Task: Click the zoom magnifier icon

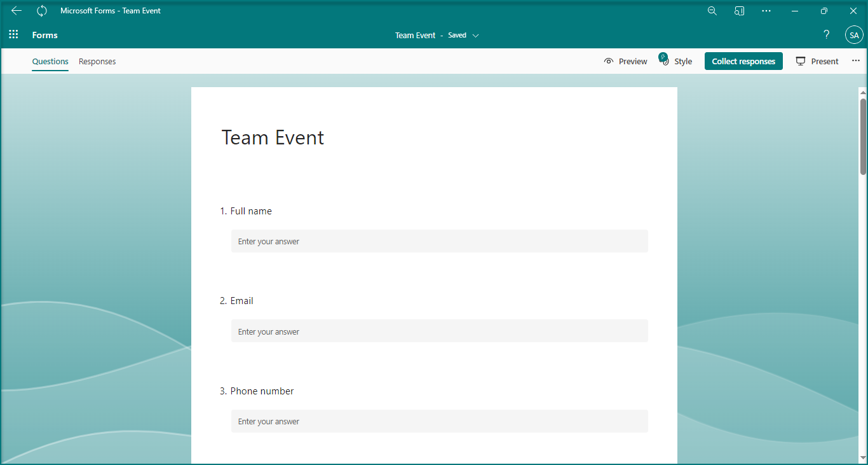Action: pyautogui.click(x=712, y=11)
